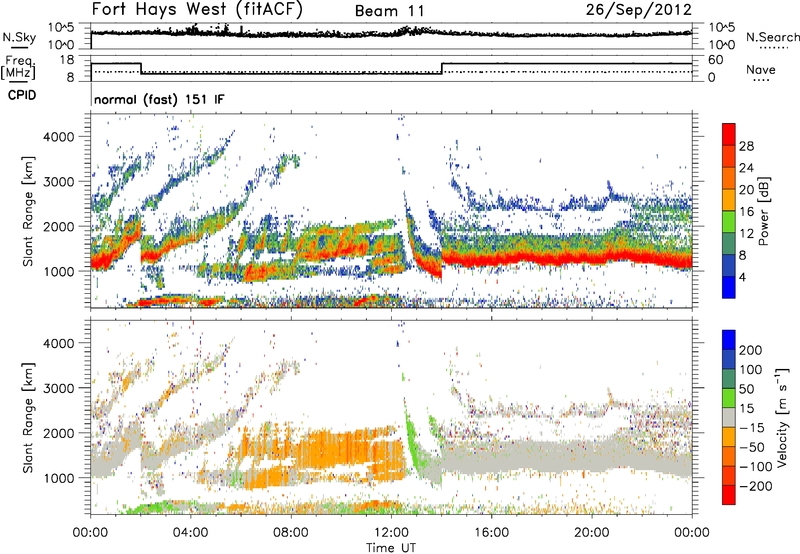Click Slant Range [km] label of power panel

pyautogui.click(x=28, y=211)
